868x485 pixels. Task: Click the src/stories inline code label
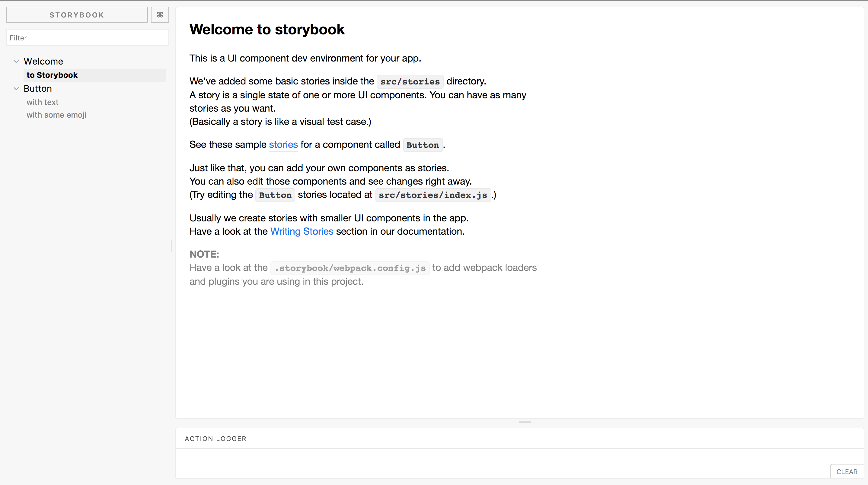[410, 81]
